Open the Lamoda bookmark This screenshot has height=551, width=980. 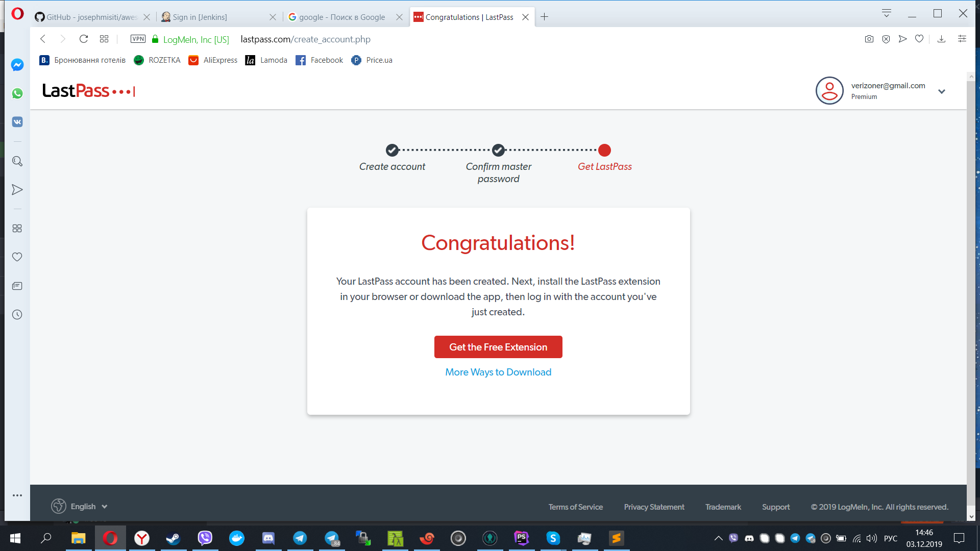pyautogui.click(x=266, y=60)
